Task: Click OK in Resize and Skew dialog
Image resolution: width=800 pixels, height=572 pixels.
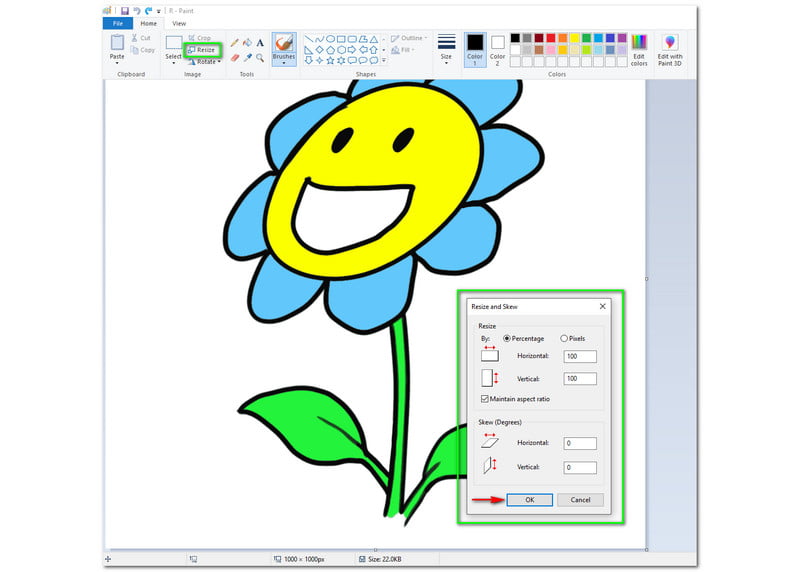Action: click(529, 499)
